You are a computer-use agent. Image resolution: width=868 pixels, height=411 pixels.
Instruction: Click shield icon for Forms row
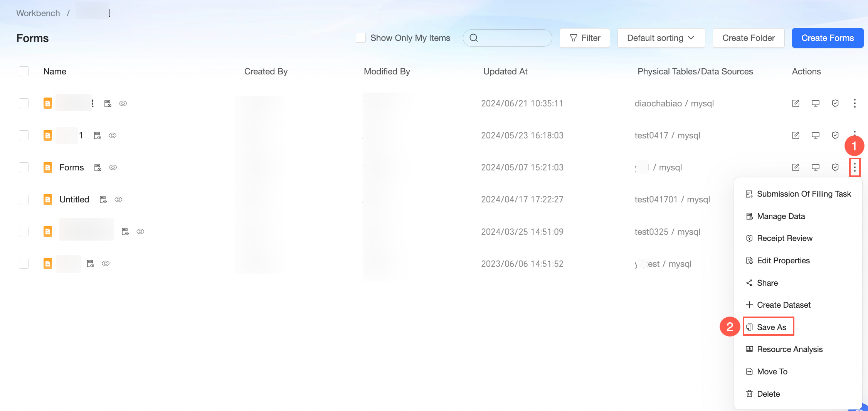click(835, 167)
